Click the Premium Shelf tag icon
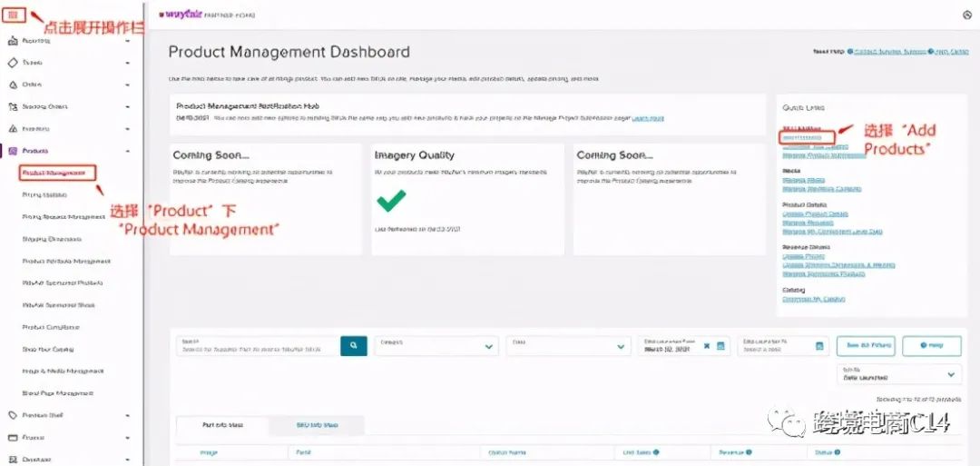This screenshot has width=980, height=466. click(13, 415)
